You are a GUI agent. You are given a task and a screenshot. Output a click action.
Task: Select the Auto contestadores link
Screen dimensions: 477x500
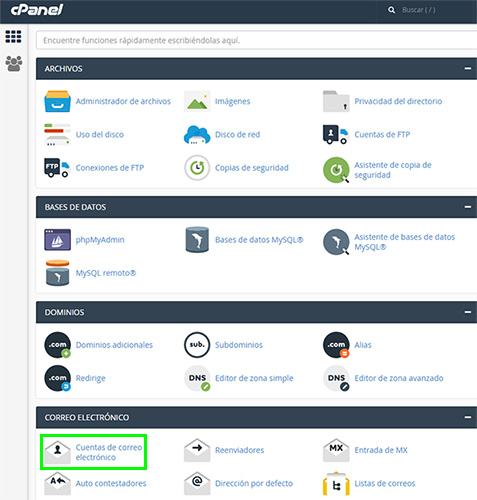111,483
